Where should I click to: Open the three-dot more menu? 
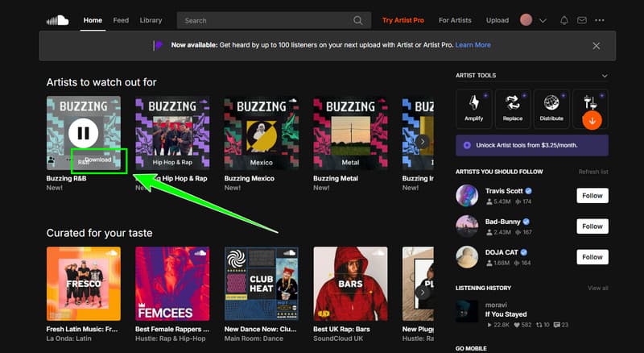coord(600,20)
